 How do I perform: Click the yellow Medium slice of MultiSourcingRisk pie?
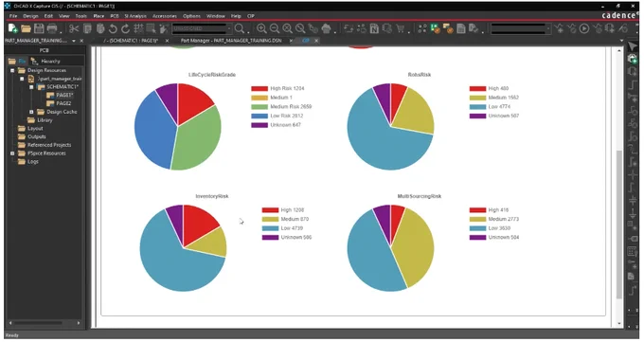point(415,246)
